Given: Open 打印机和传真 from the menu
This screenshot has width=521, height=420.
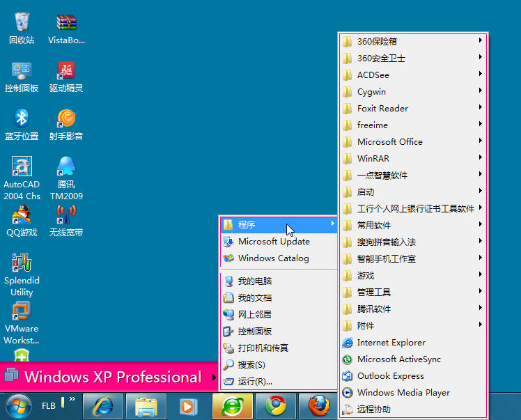Looking at the screenshot, I should 279,348.
